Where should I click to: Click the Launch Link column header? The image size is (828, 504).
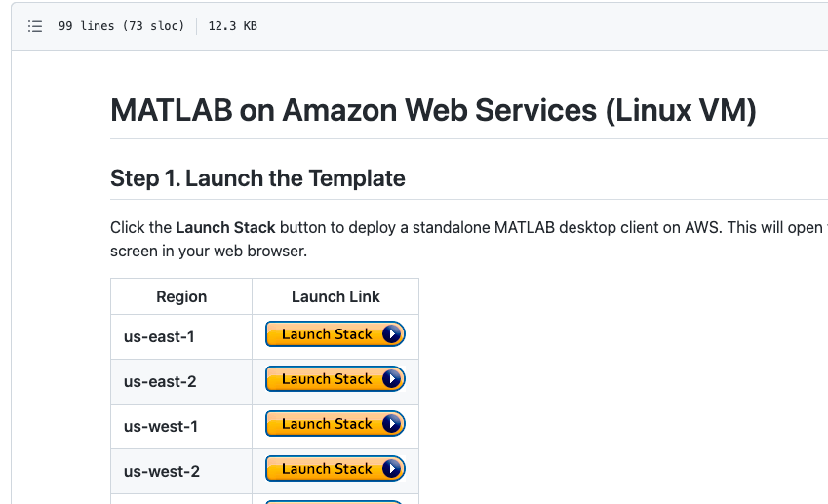[335, 296]
